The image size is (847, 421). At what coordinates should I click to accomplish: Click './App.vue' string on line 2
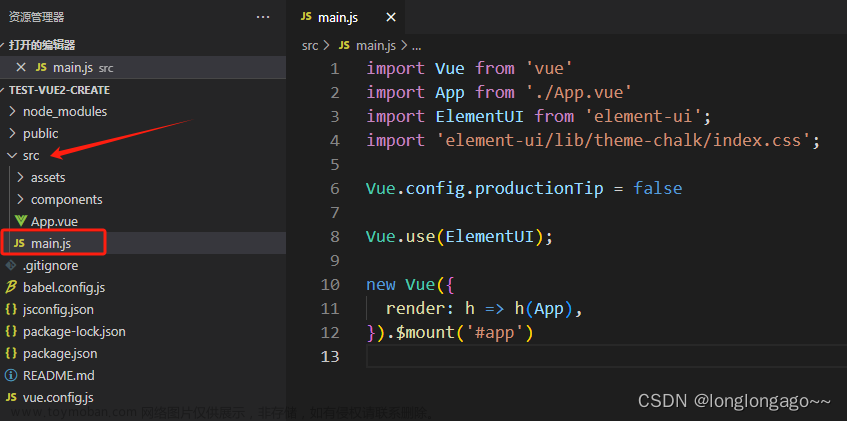pos(579,92)
